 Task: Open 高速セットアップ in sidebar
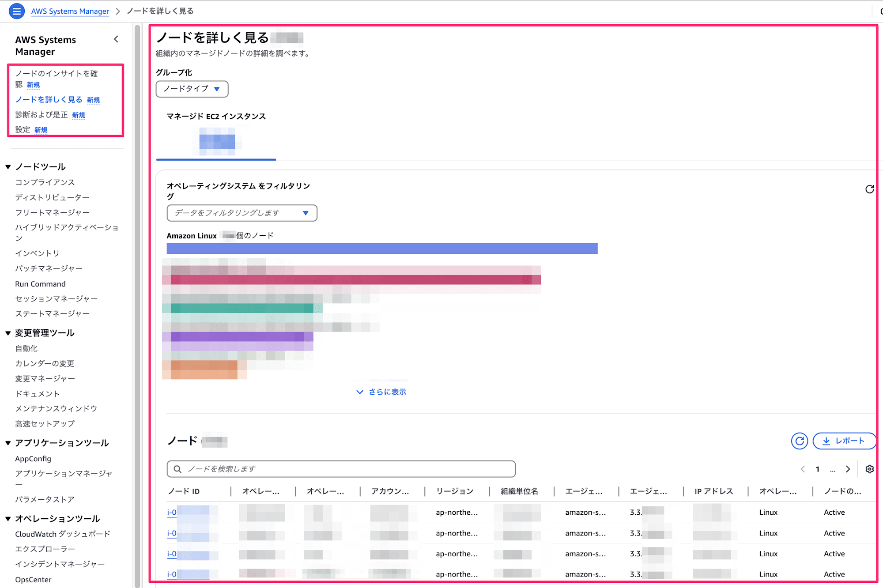pyautogui.click(x=45, y=424)
